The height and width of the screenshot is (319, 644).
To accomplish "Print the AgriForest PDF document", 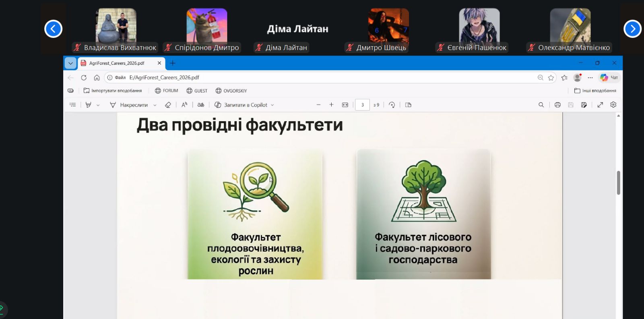I will pyautogui.click(x=557, y=105).
